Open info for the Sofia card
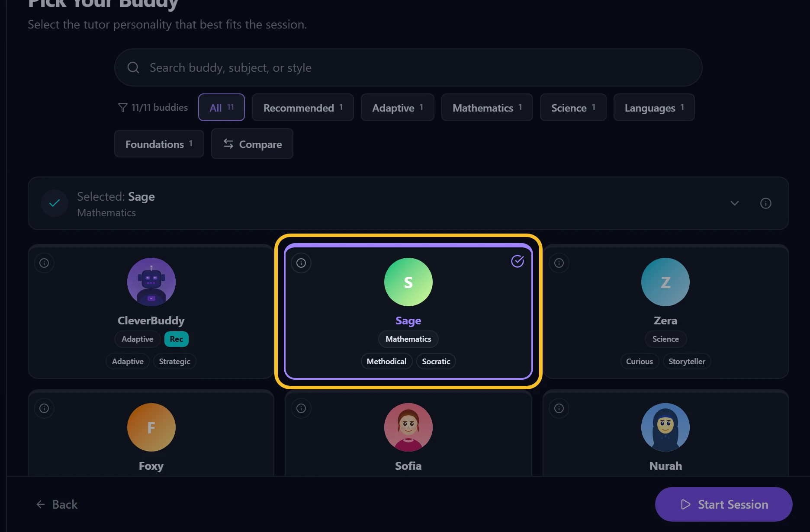 301,408
